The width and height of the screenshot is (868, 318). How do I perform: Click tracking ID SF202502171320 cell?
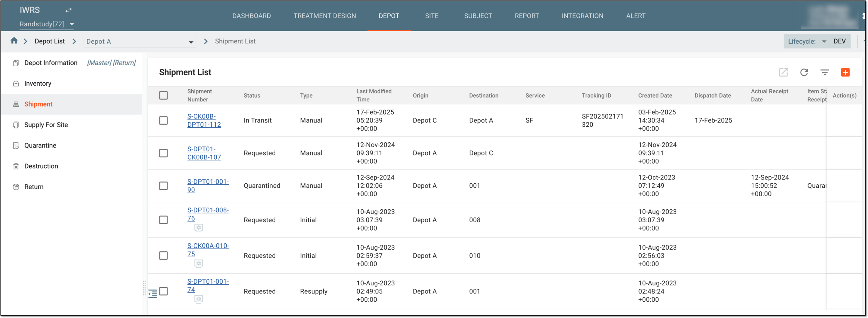pyautogui.click(x=603, y=120)
